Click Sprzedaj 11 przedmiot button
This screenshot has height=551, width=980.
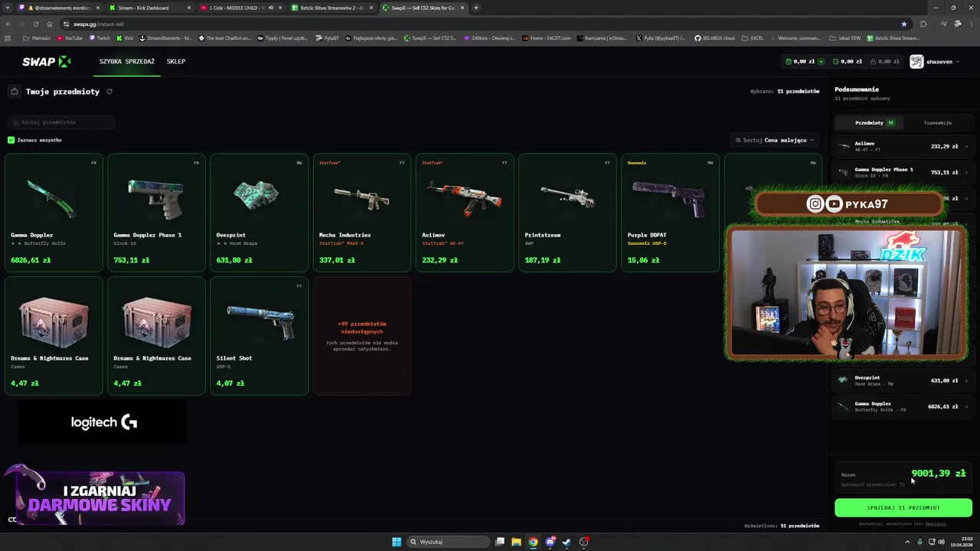[903, 507]
